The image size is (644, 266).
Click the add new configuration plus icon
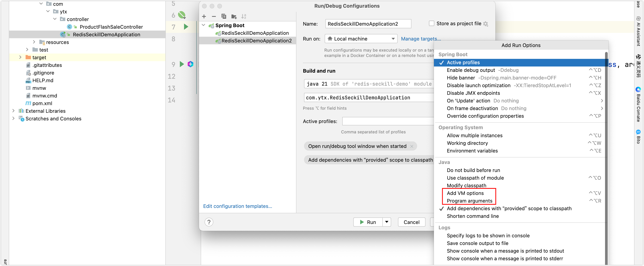point(204,16)
